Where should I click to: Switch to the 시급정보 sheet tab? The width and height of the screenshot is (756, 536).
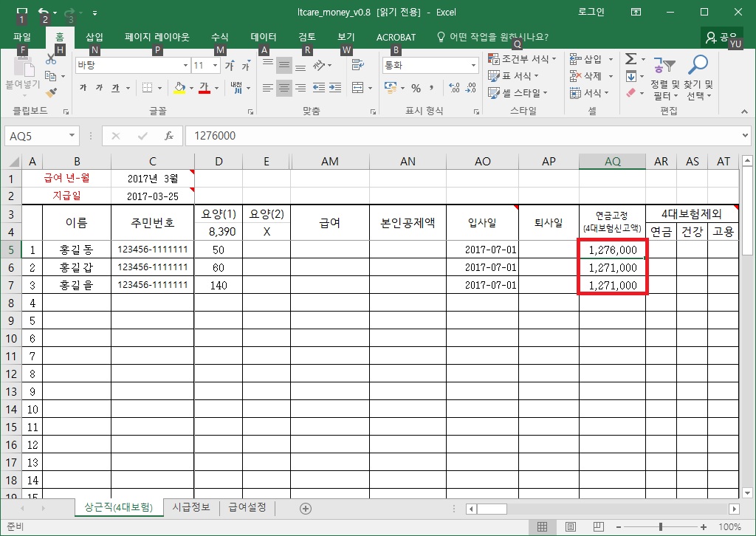pyautogui.click(x=191, y=507)
